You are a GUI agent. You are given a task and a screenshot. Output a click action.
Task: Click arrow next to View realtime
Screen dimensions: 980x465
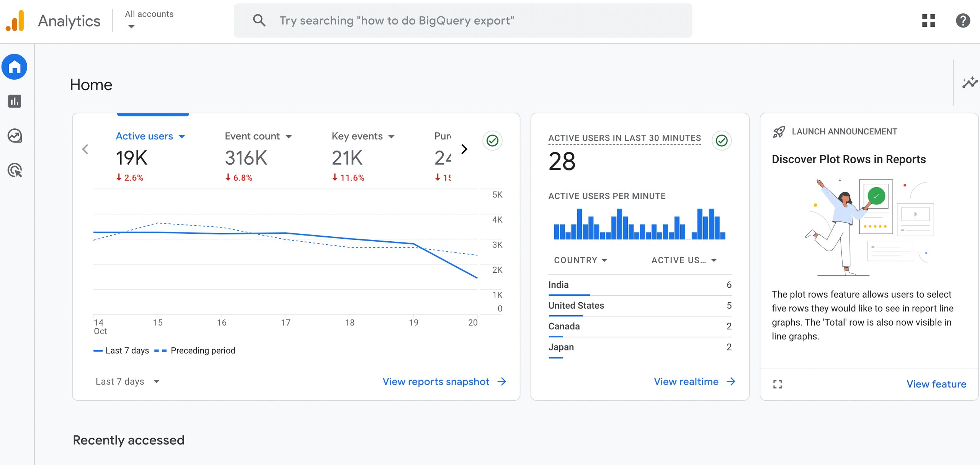coord(731,381)
